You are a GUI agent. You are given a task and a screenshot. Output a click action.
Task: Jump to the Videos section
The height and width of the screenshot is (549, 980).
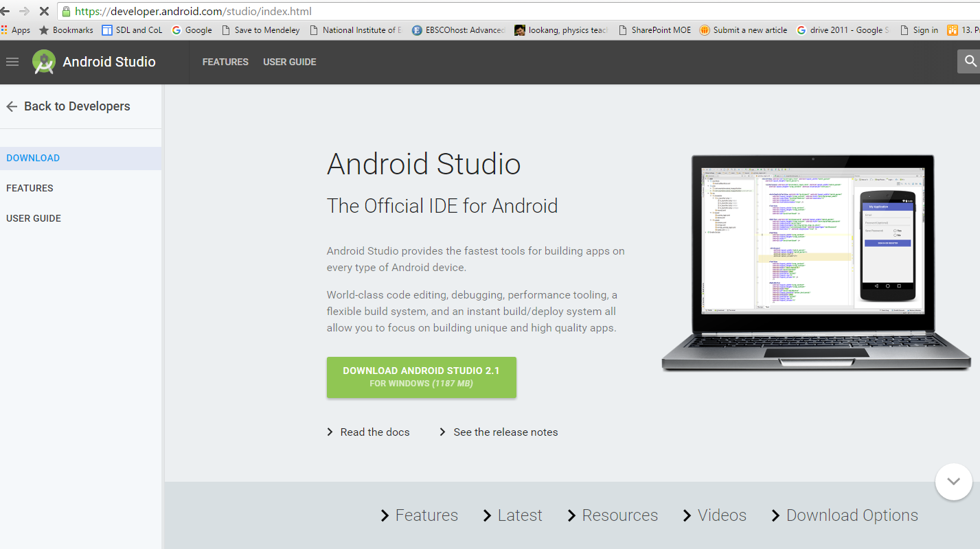714,515
